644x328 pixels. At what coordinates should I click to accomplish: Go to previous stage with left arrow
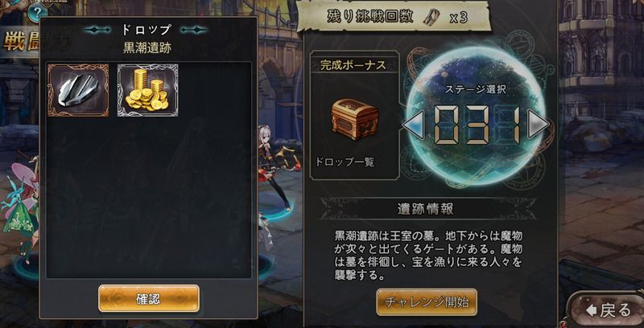(x=414, y=124)
